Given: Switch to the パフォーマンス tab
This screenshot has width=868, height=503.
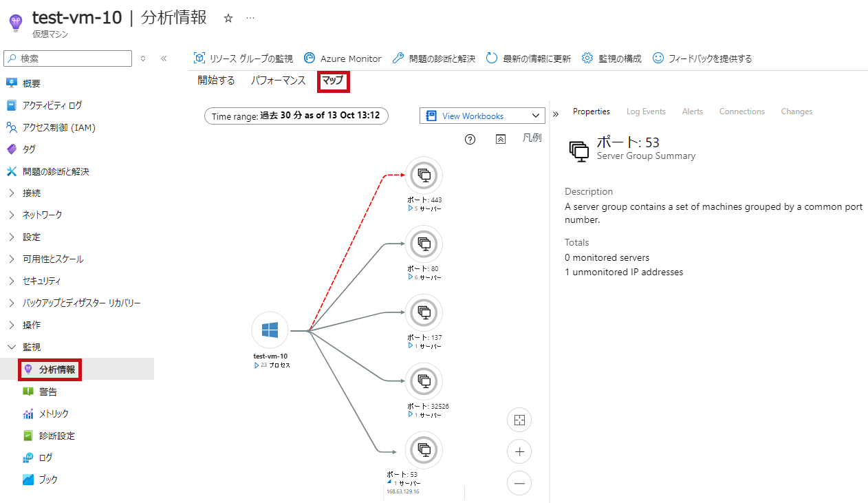Looking at the screenshot, I should pyautogui.click(x=278, y=81).
